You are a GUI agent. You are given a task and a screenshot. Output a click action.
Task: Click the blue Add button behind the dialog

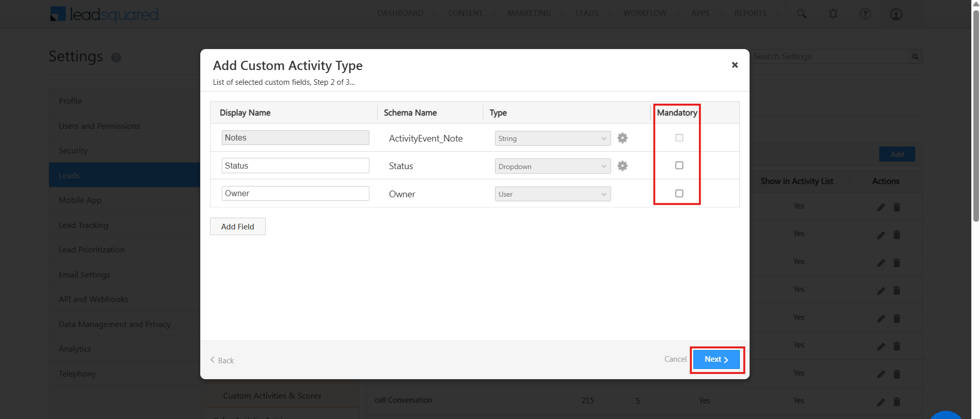[x=897, y=154]
